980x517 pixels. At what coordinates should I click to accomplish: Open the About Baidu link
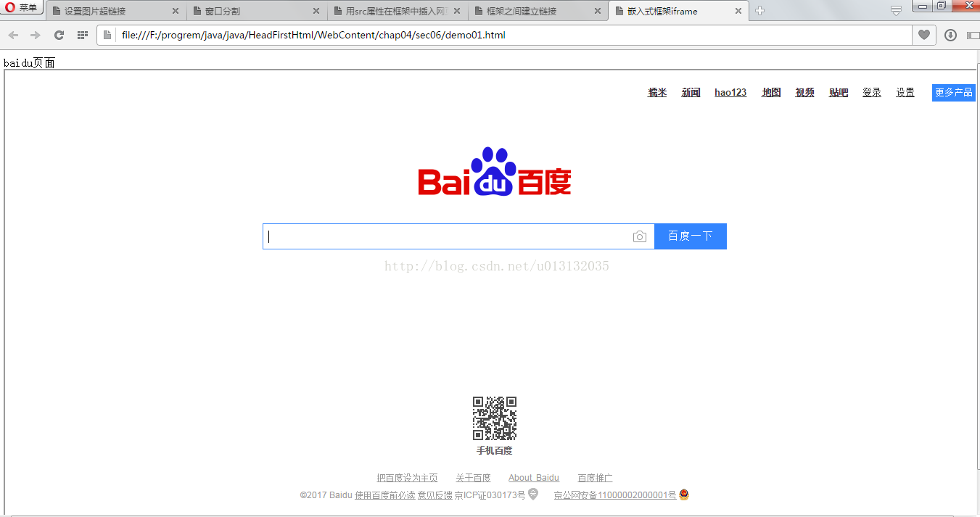534,478
